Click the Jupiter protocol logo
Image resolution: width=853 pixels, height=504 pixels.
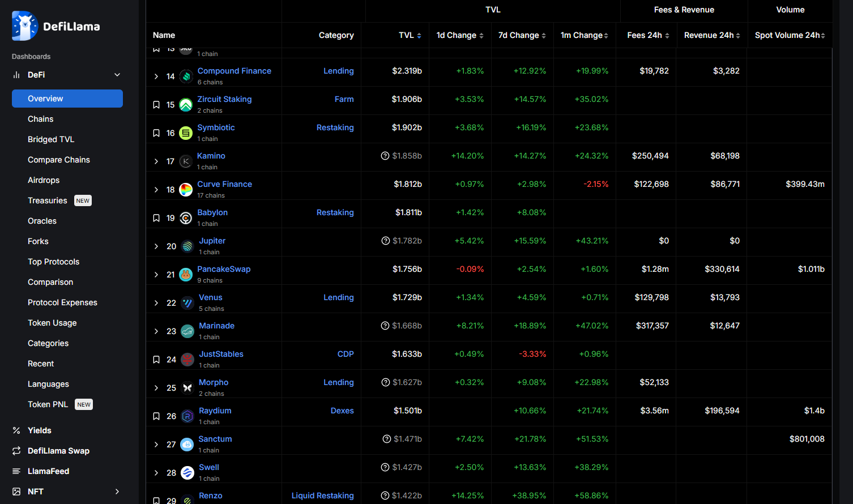[187, 246]
